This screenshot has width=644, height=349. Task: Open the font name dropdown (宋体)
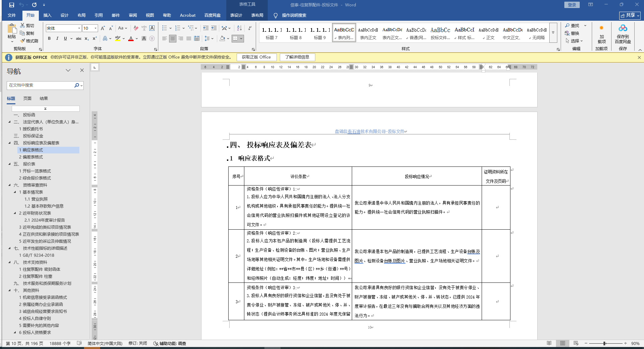click(x=79, y=28)
